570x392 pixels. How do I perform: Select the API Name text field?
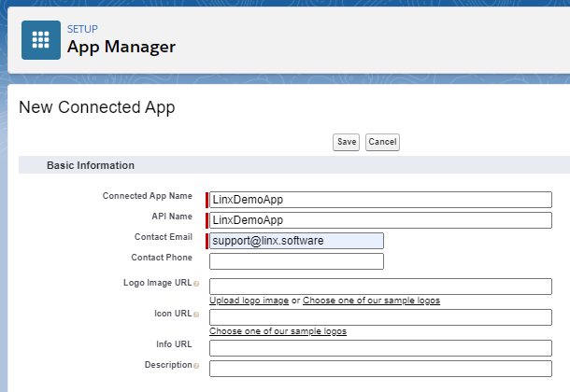click(380, 220)
